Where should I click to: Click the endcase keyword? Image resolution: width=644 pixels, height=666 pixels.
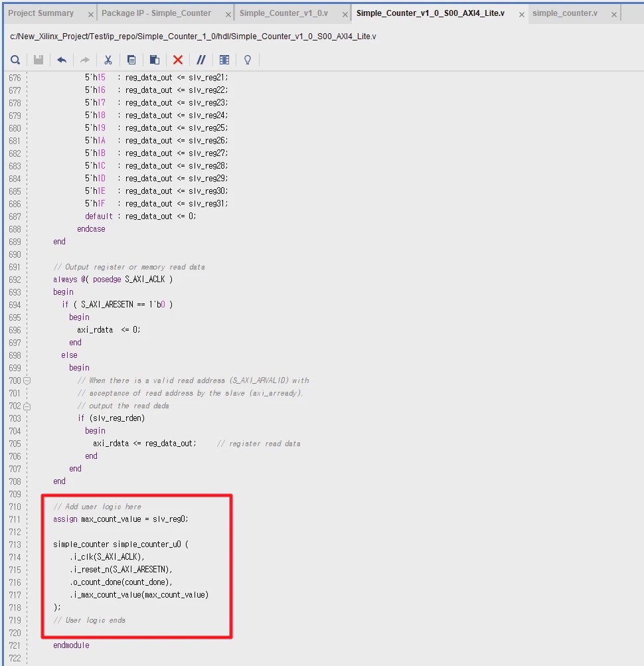[91, 229]
